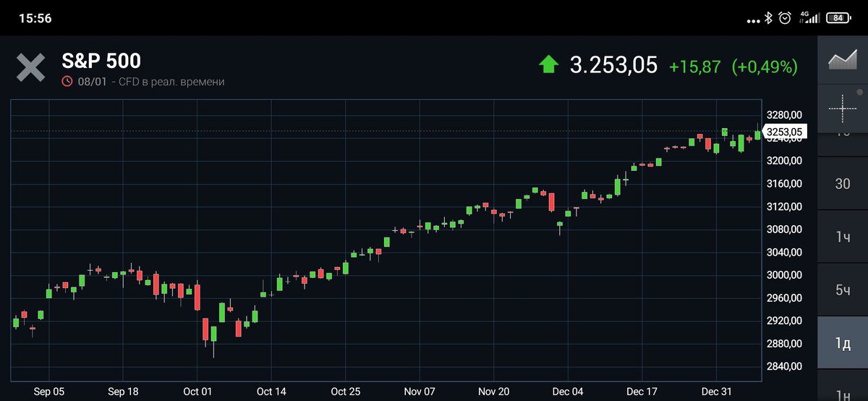Close the S&P 500 chart view

[30, 67]
